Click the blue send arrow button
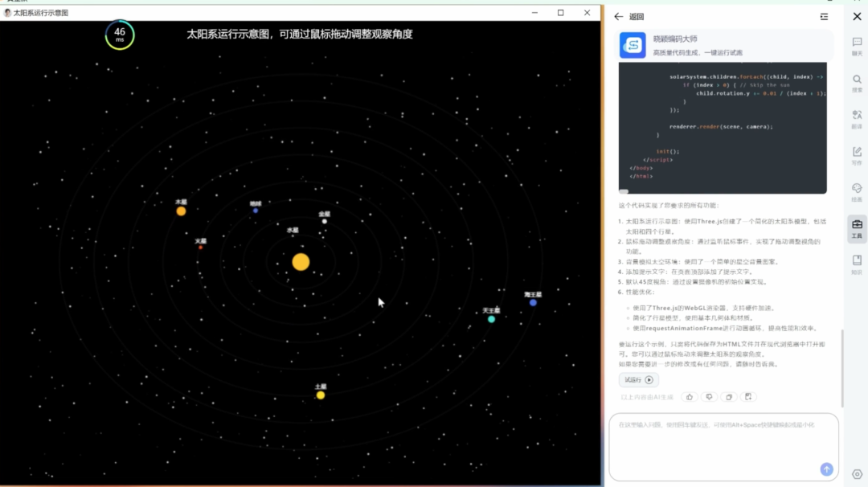868x487 pixels. [x=826, y=469]
